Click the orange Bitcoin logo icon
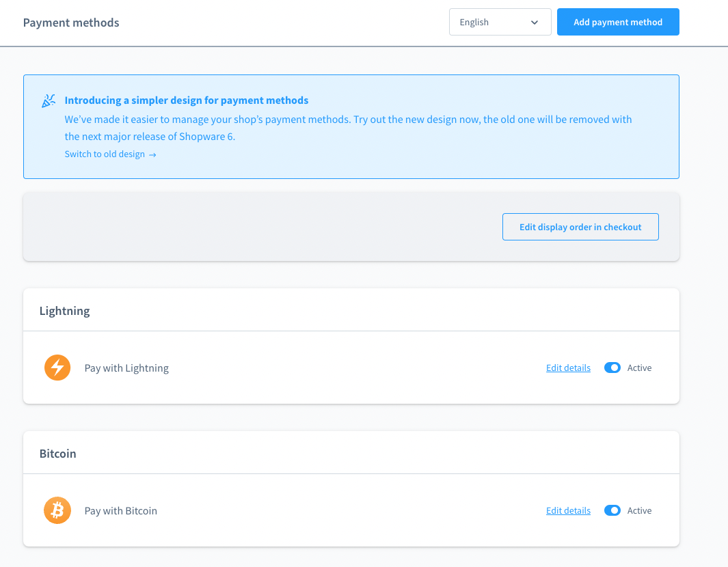The width and height of the screenshot is (728, 567). click(57, 510)
